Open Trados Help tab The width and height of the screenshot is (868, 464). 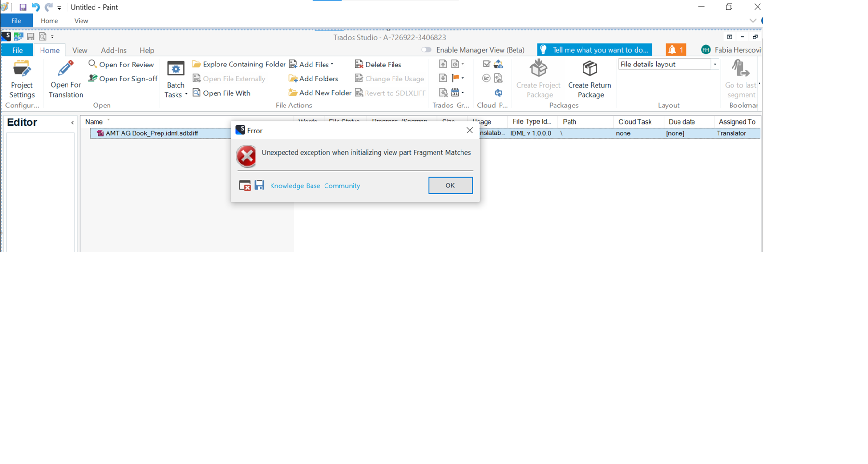pos(147,50)
